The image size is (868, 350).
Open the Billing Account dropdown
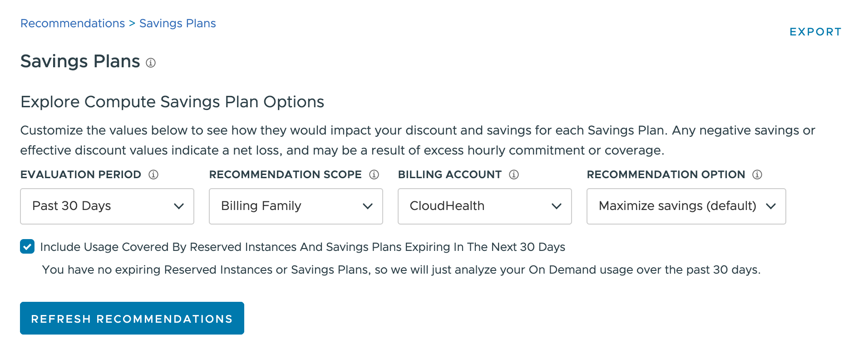click(x=484, y=206)
